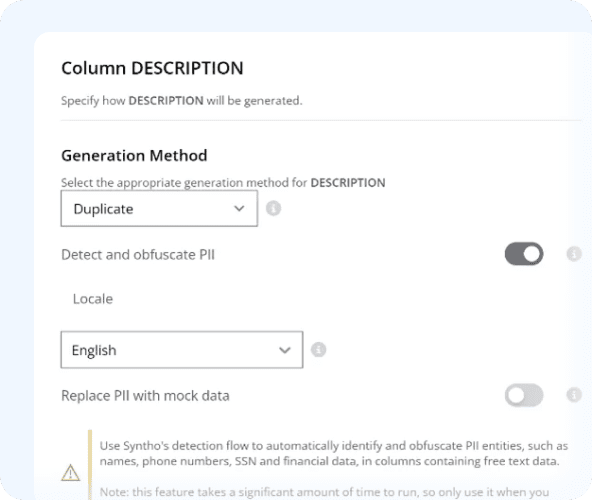This screenshot has height=500, width=592.
Task: Click the Column DESCRIPTION heading
Action: pyautogui.click(x=152, y=68)
